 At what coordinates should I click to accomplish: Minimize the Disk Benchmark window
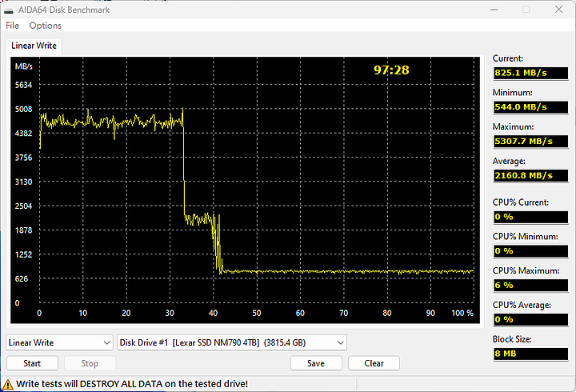coord(494,9)
